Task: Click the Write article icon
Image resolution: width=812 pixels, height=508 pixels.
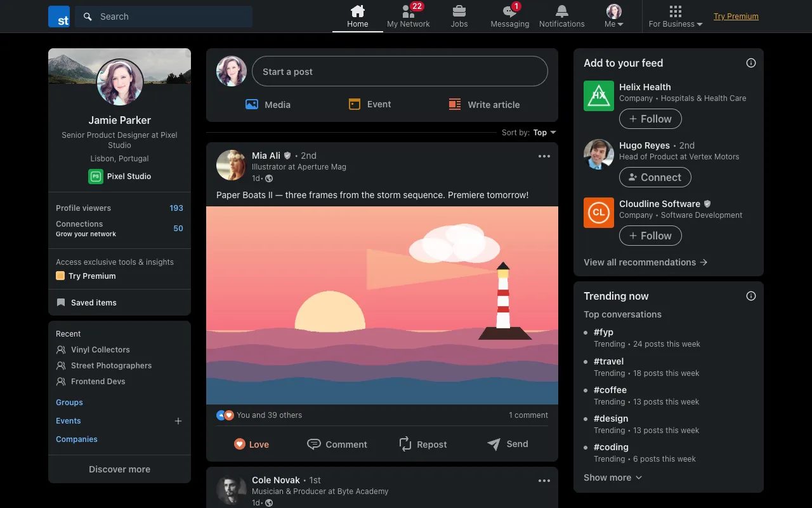Action: [454, 104]
